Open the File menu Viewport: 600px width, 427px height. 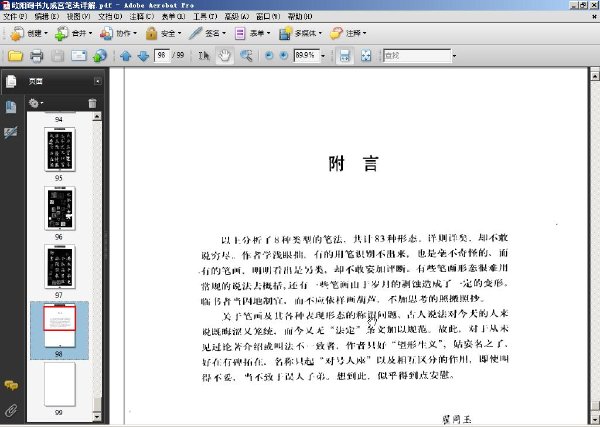[x=15, y=16]
